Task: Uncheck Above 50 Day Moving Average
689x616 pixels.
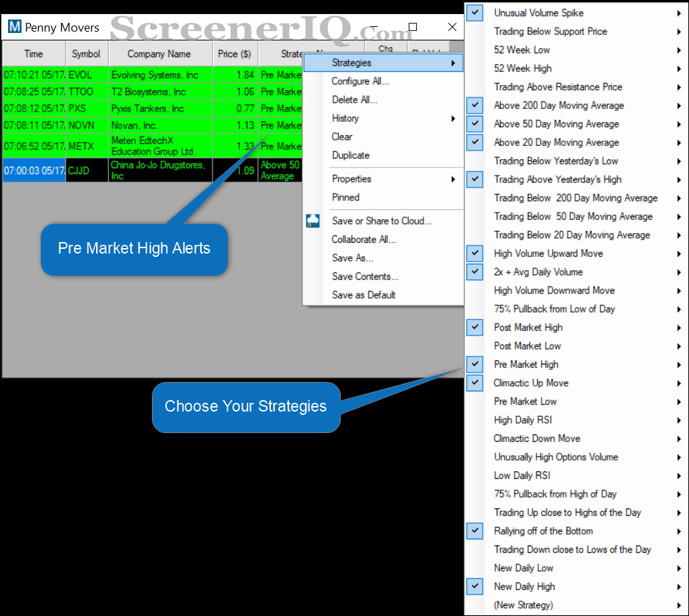Action: coord(475,124)
